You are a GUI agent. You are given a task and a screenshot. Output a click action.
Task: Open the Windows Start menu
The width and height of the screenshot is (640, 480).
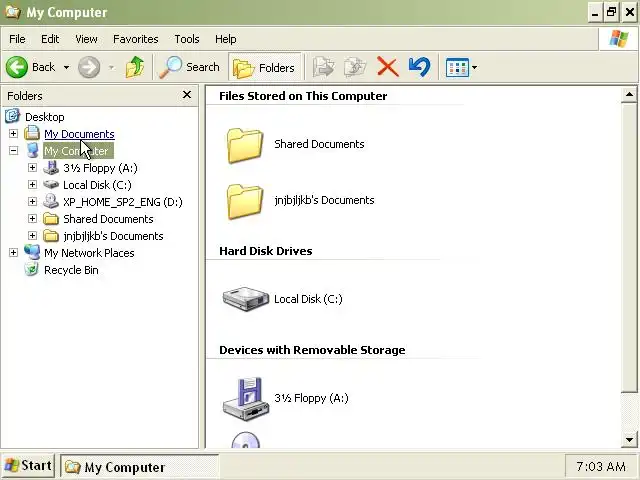28,466
